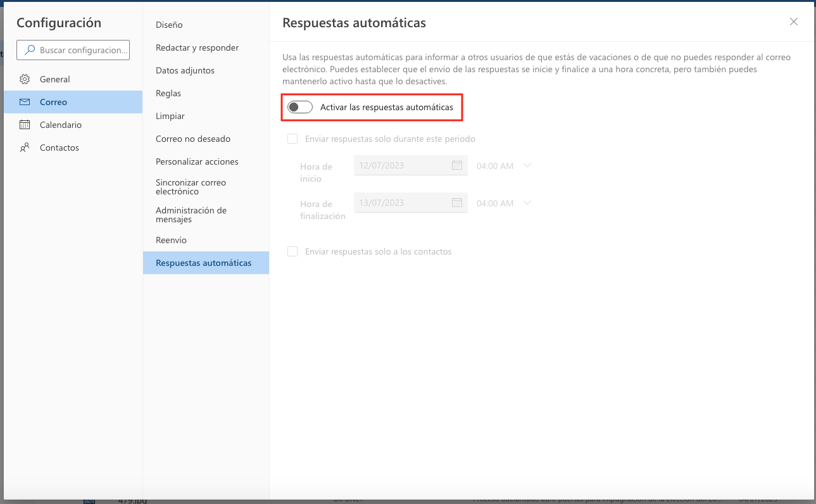The height and width of the screenshot is (504, 816).
Task: Click the Contactos people icon
Action: click(x=24, y=147)
